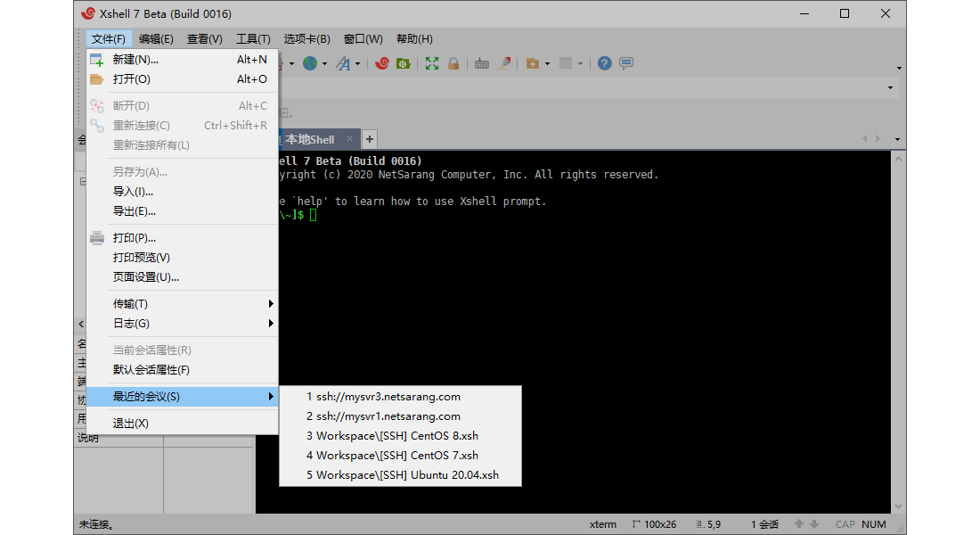Open dropdown arrow next to layout grid icon
This screenshot has height=535, width=980.
581,64
